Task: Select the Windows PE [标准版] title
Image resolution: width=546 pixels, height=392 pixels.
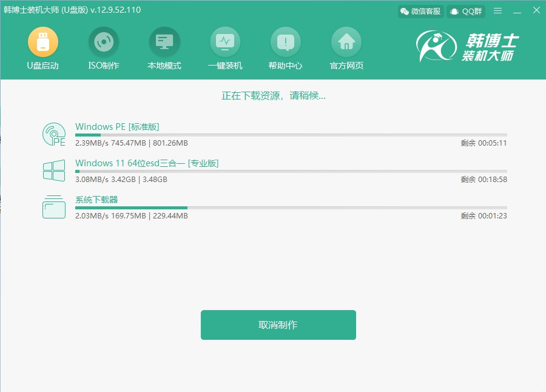Action: (117, 127)
